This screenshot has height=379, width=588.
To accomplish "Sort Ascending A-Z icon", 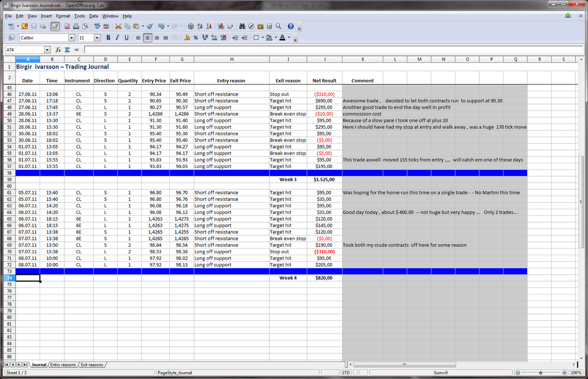I will point(200,26).
